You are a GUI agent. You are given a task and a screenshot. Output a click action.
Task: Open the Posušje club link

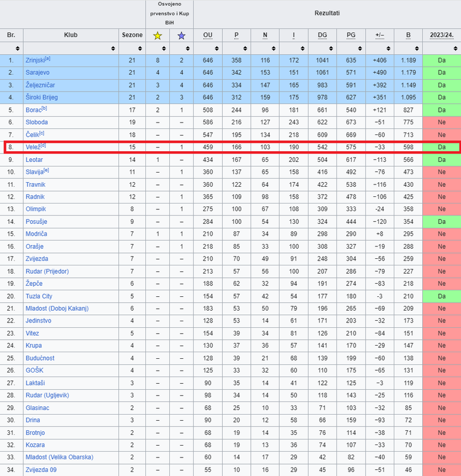[36, 221]
